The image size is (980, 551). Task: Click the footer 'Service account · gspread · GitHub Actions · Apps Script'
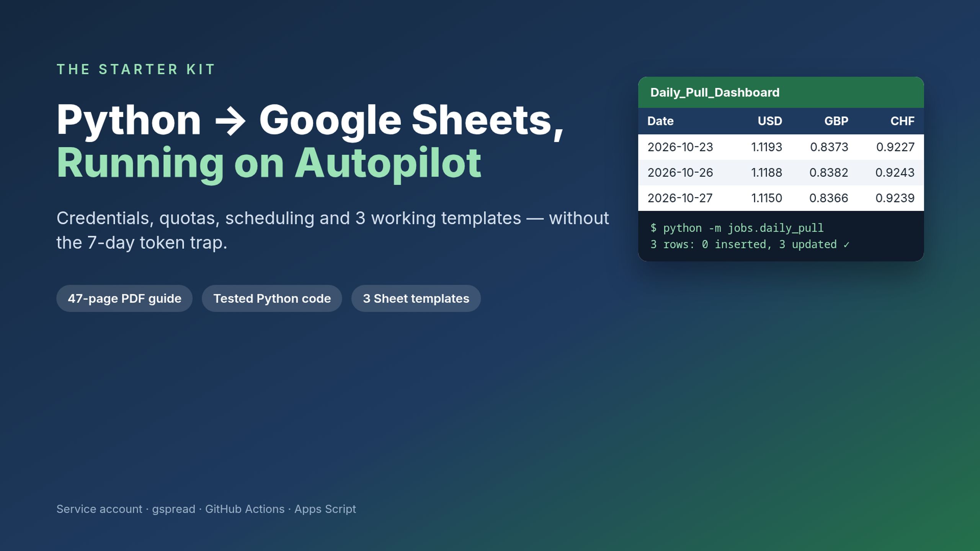(x=206, y=509)
